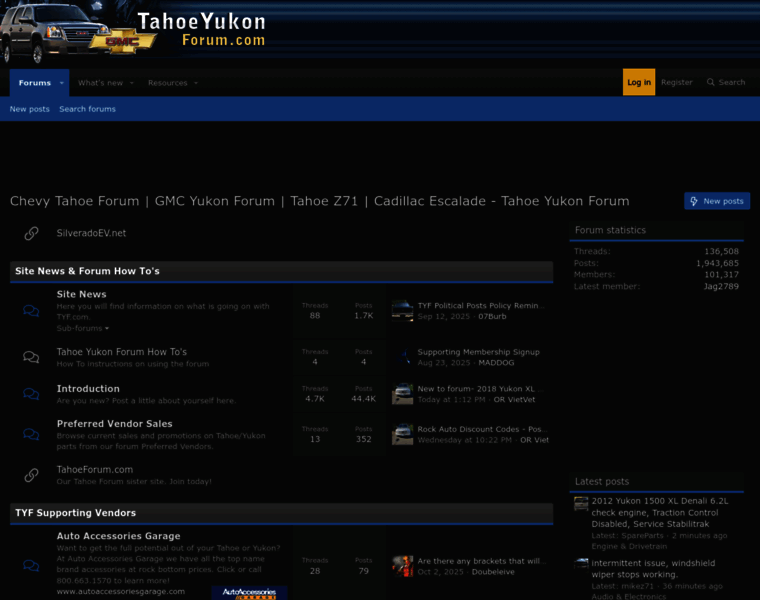Open avatar beside TYF Political Posts thread

click(x=402, y=310)
